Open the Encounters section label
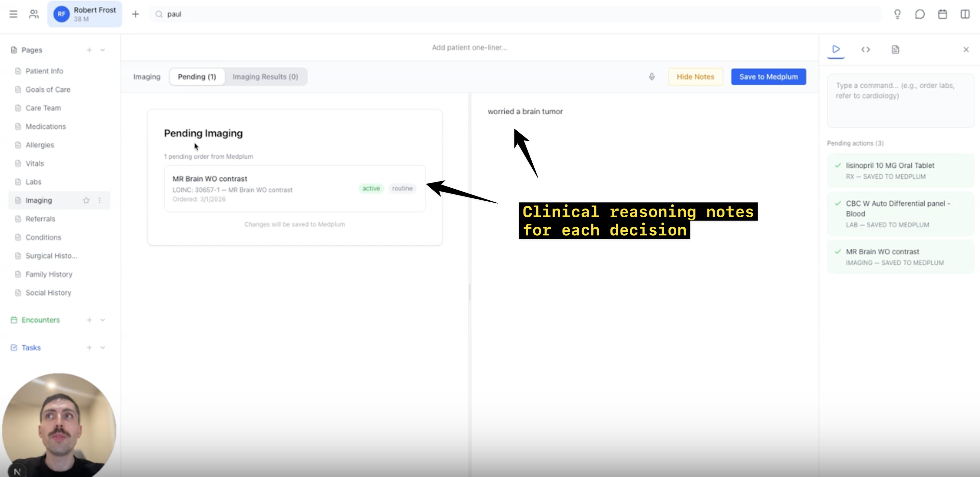 41,320
